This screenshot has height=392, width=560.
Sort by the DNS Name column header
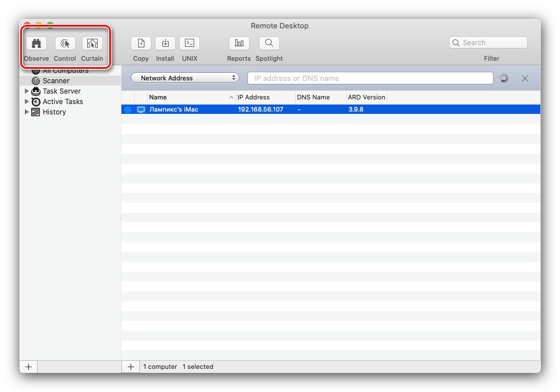click(321, 97)
